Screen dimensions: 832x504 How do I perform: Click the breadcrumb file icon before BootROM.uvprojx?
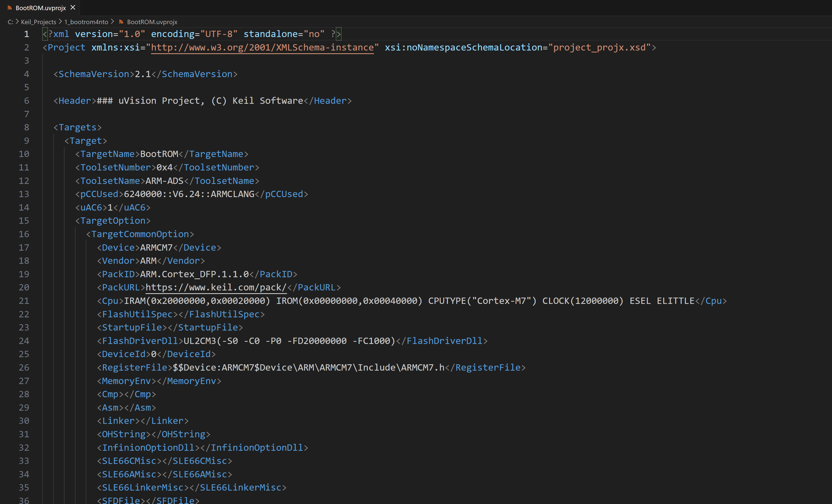pyautogui.click(x=121, y=22)
